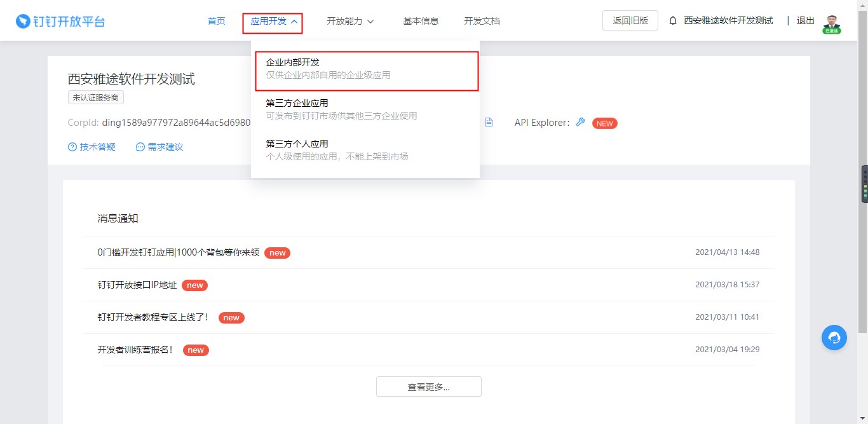This screenshot has width=868, height=424.
Task: Click the 需求建议 chat bubble icon
Action: pos(140,147)
